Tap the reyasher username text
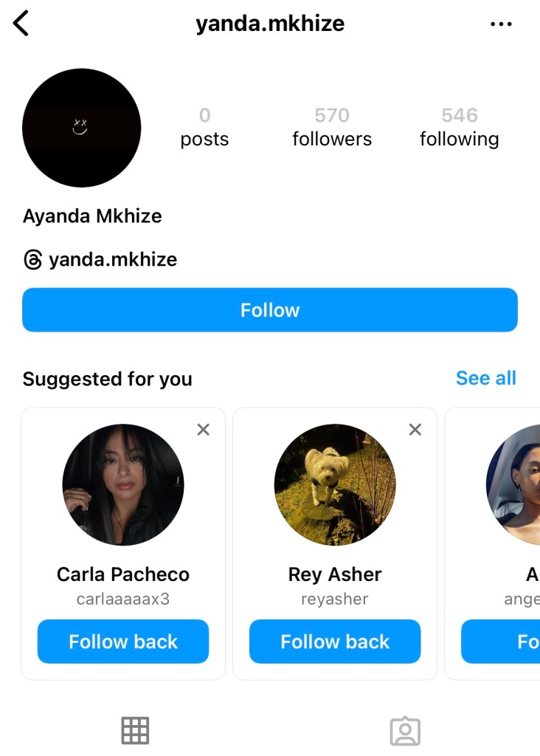This screenshot has height=756, width=540. pos(335,599)
